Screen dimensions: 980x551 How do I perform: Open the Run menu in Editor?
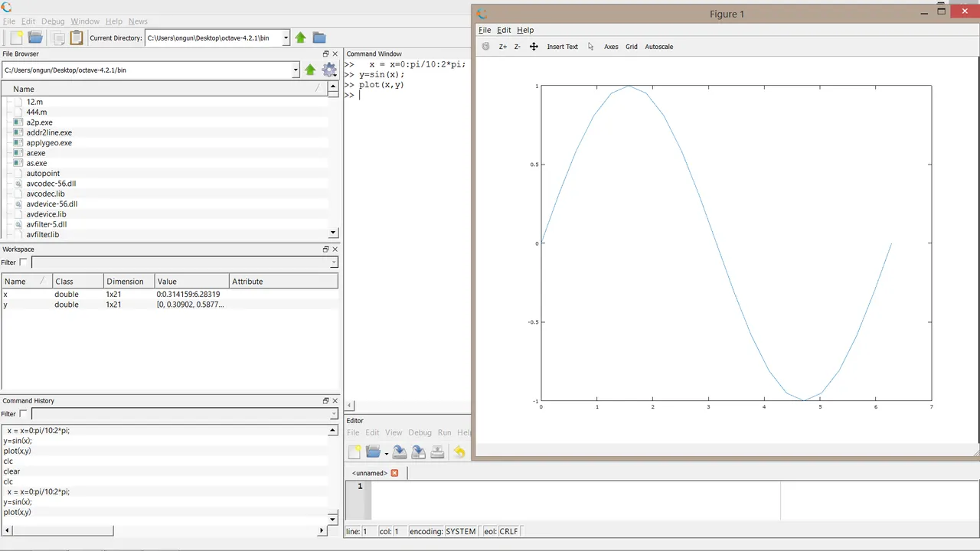444,432
